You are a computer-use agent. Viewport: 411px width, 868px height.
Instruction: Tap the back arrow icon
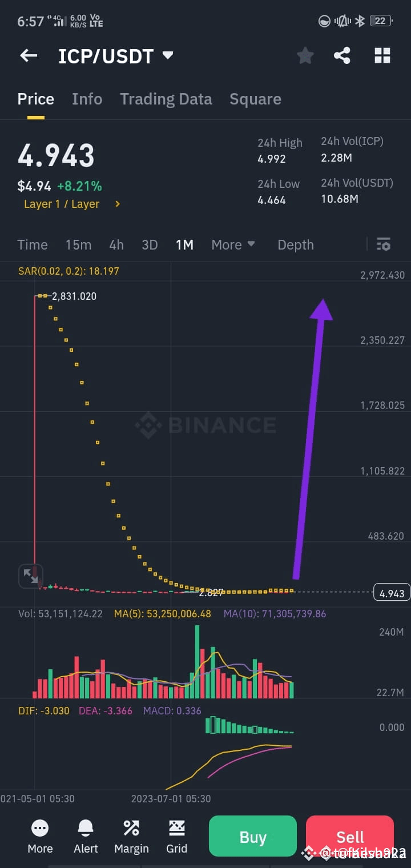coord(29,55)
